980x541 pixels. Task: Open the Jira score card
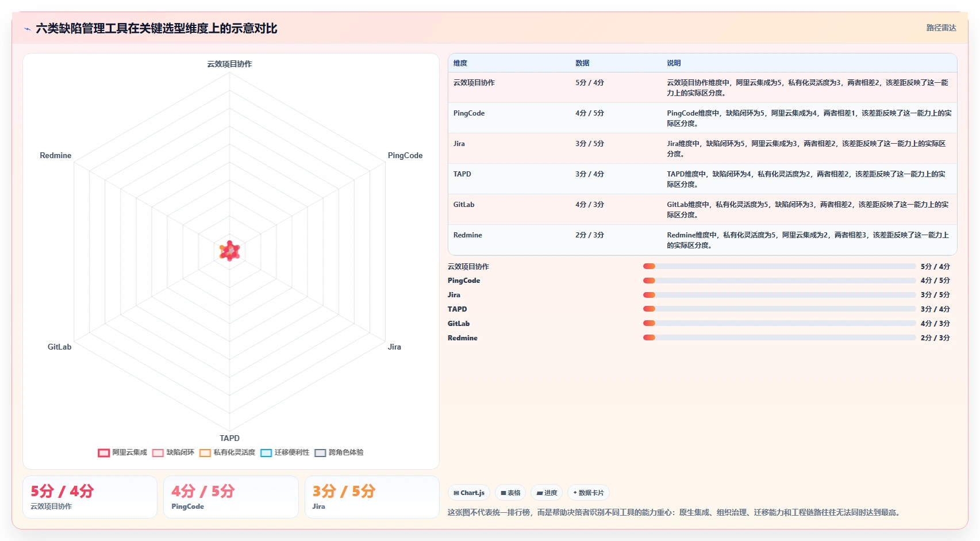372,497
